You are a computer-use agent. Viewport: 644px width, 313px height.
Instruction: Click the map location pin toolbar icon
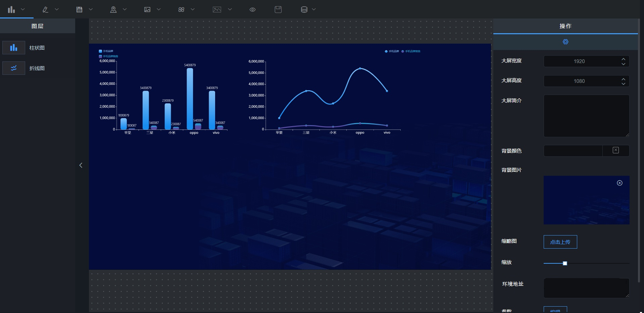[x=113, y=9]
